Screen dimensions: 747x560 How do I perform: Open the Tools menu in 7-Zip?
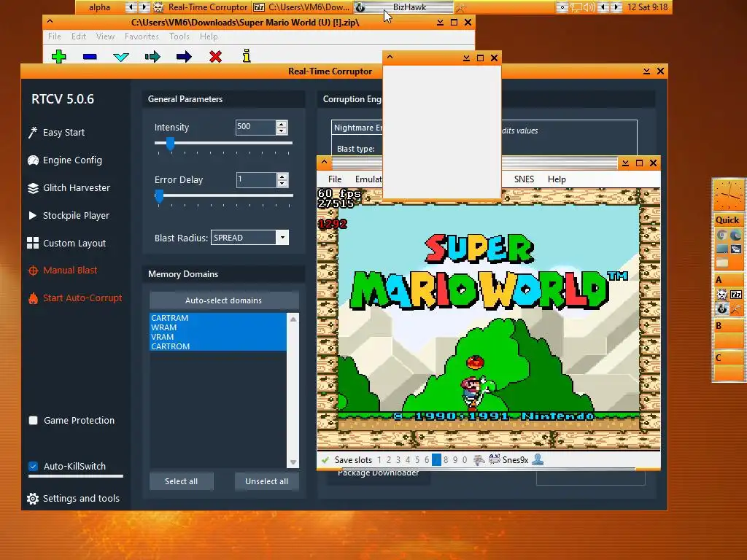pyautogui.click(x=179, y=36)
